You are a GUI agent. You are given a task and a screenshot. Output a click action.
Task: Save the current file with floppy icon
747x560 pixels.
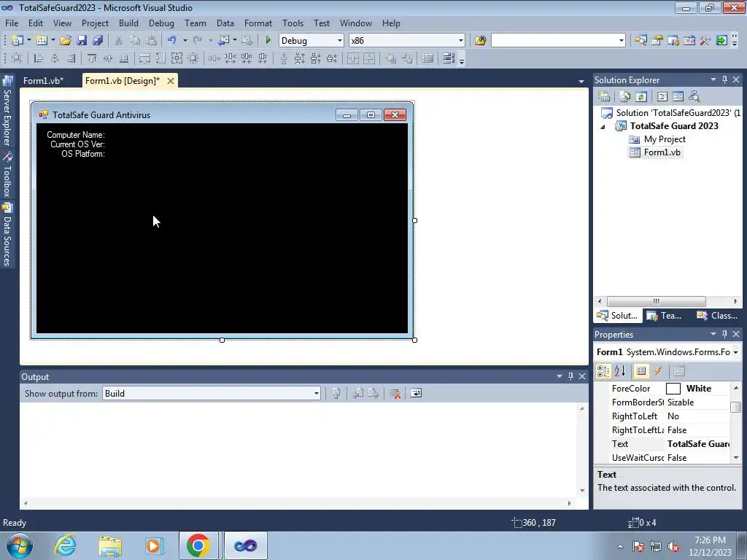click(82, 41)
